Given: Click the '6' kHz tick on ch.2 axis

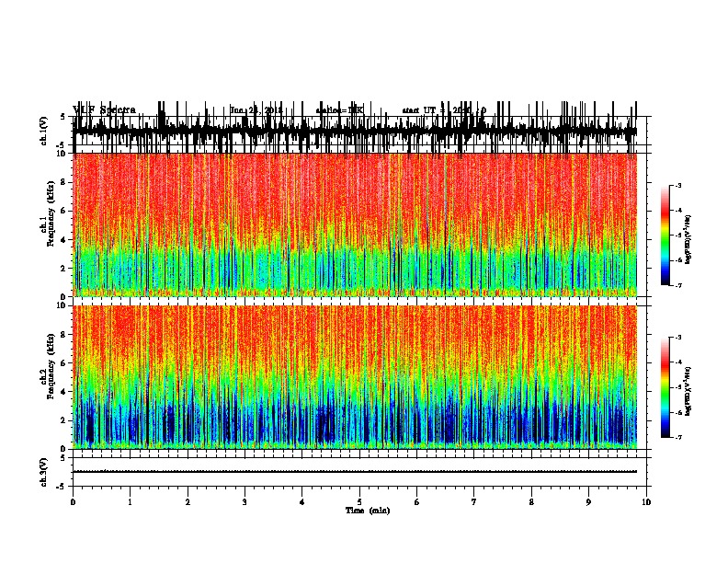Looking at the screenshot, I should click(63, 363).
